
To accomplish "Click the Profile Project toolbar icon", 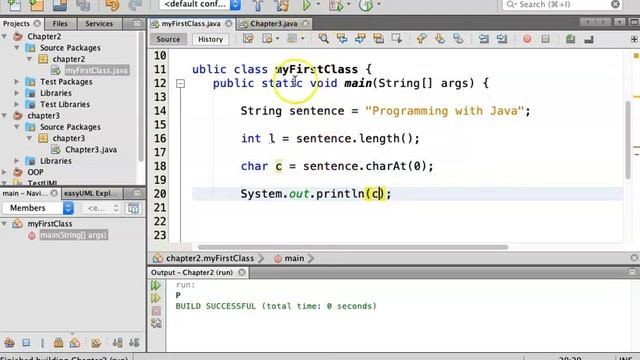I will tap(366, 5).
